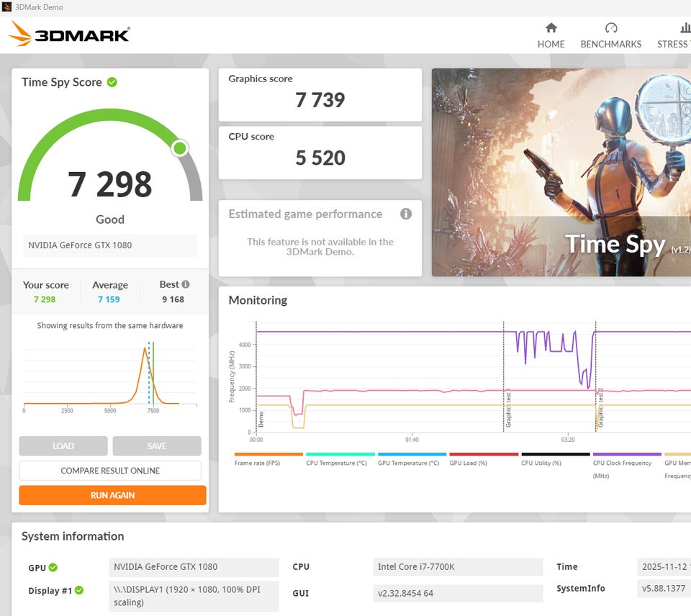Click Your score value 7 298
Screen dimensions: 691x616
pyautogui.click(x=45, y=299)
